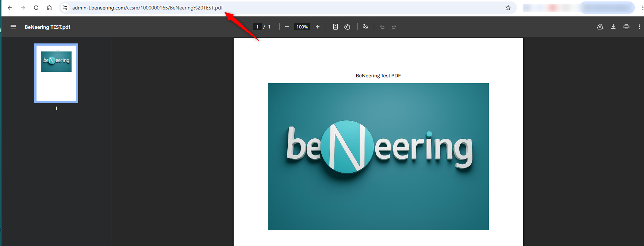The width and height of the screenshot is (644, 246).
Task: Open the browser home page
Action: 49,8
